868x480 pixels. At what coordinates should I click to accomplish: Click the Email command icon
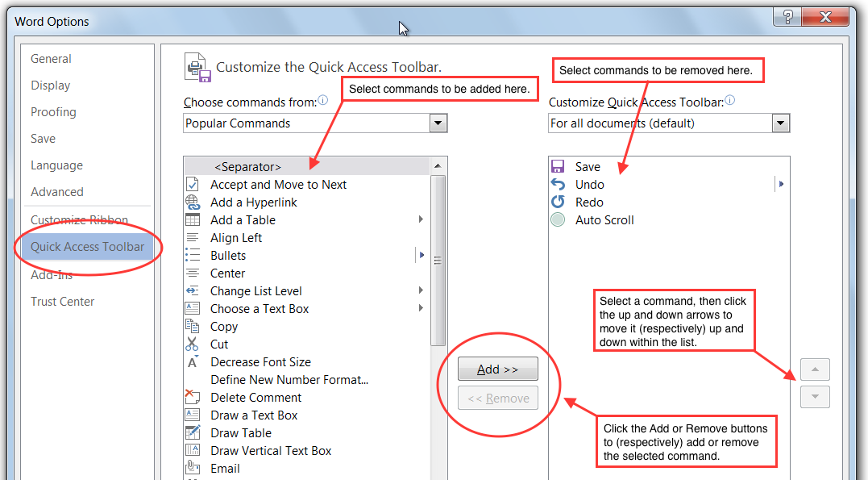pos(192,468)
